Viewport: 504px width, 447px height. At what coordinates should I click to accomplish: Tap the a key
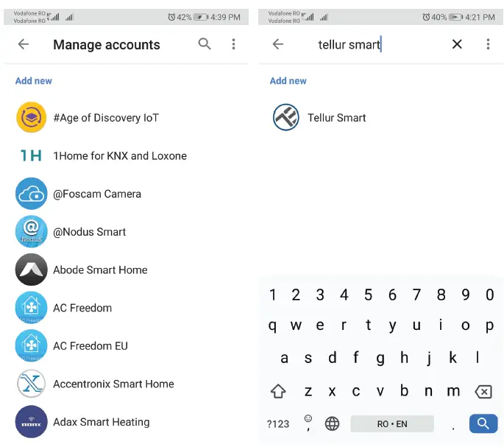click(284, 358)
